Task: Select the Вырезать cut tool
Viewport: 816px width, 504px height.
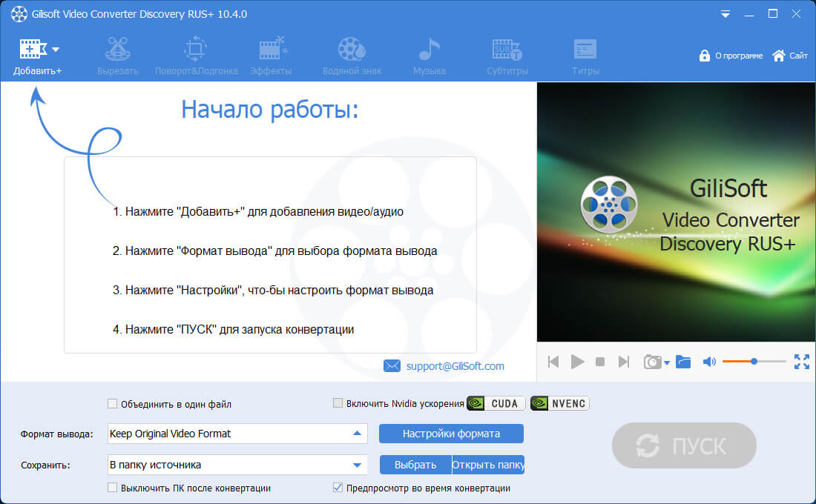Action: tap(118, 56)
